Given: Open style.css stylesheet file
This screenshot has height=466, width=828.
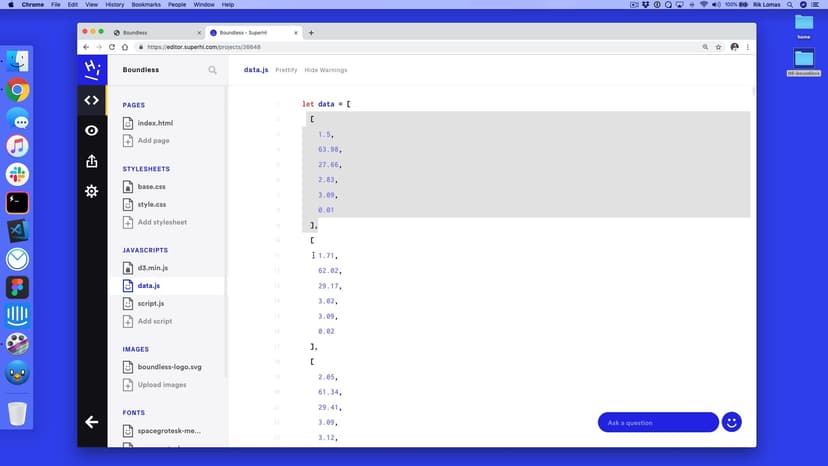Looking at the screenshot, I should click(x=152, y=204).
